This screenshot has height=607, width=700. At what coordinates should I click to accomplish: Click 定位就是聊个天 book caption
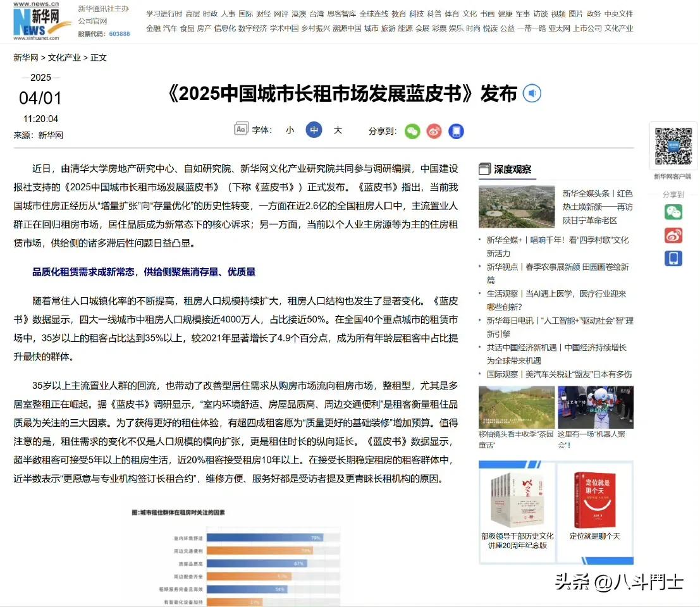point(595,536)
